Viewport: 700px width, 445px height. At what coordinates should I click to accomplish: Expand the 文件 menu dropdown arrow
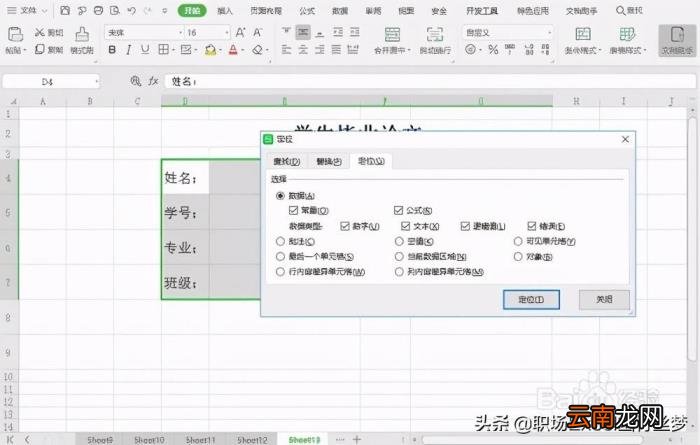coord(45,11)
